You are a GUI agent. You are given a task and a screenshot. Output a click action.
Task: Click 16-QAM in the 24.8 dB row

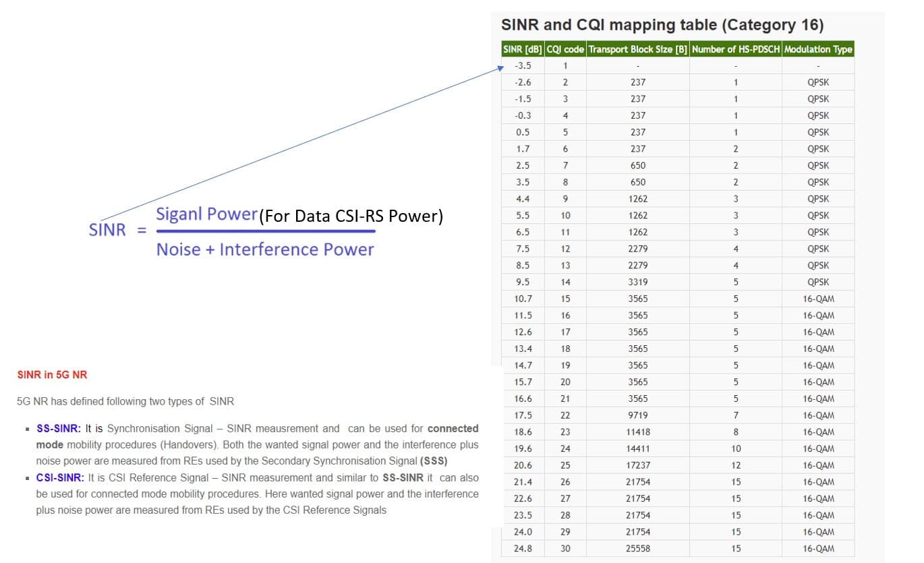click(818, 549)
